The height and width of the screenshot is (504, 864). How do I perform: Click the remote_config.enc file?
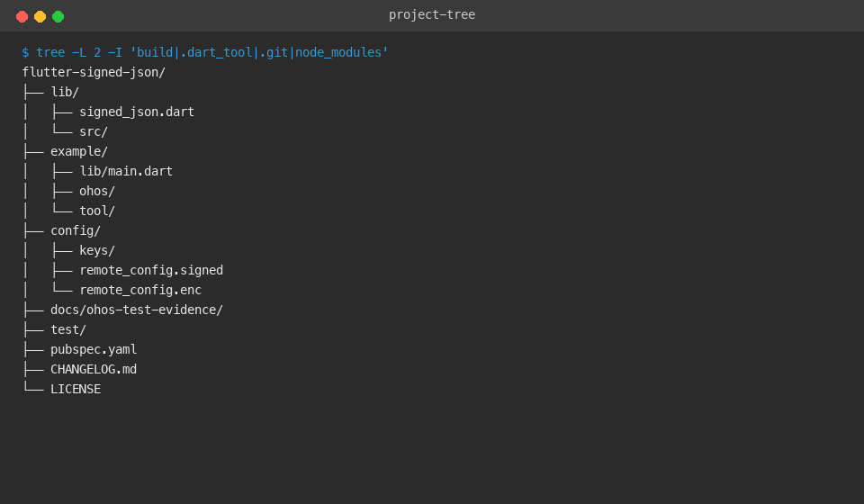pyautogui.click(x=140, y=291)
